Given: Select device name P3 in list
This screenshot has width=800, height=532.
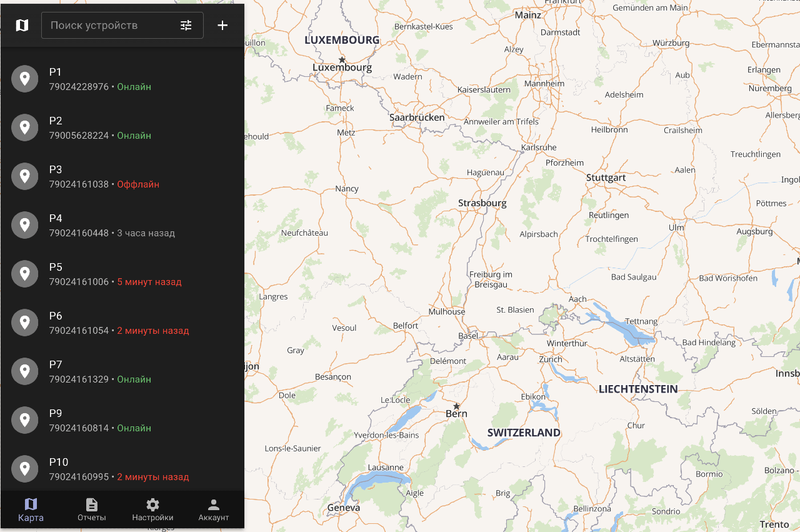Looking at the screenshot, I should pos(56,169).
